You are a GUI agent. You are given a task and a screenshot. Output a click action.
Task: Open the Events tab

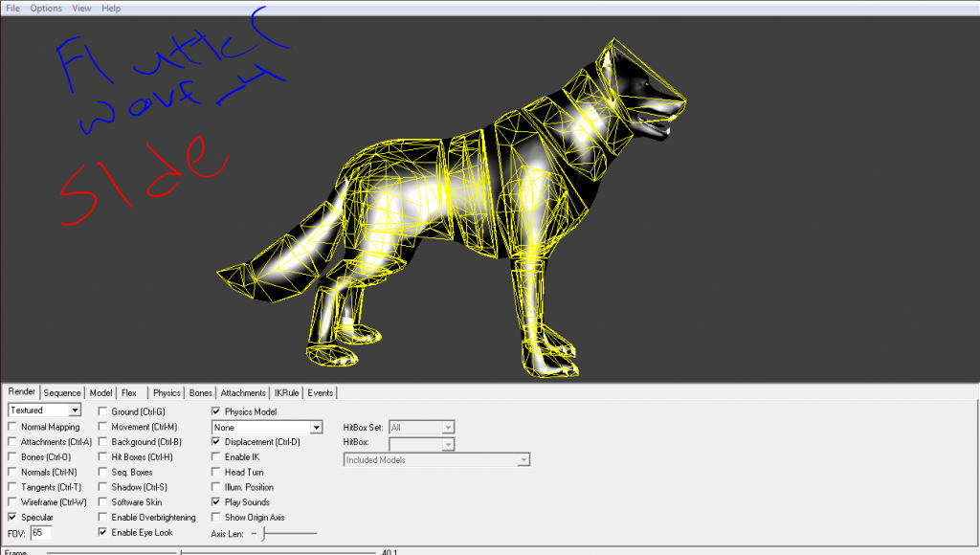321,392
